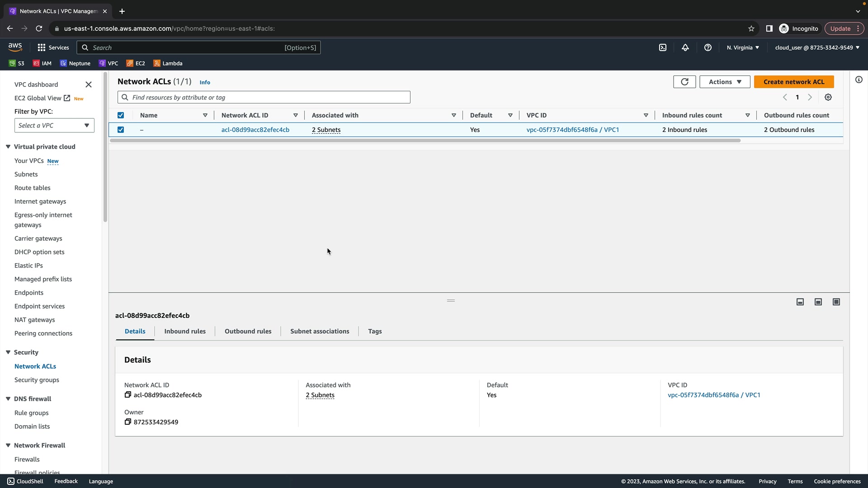Click the horizontal table scrollbar

(425, 141)
